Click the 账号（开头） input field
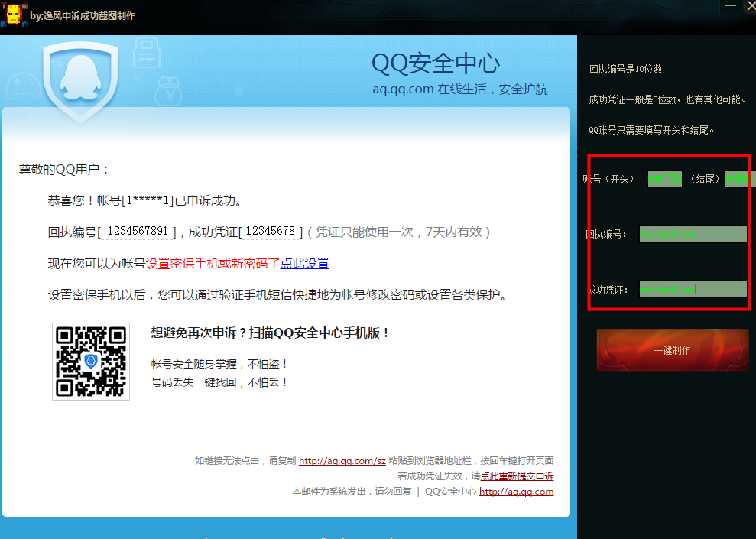756x539 pixels. click(664, 179)
